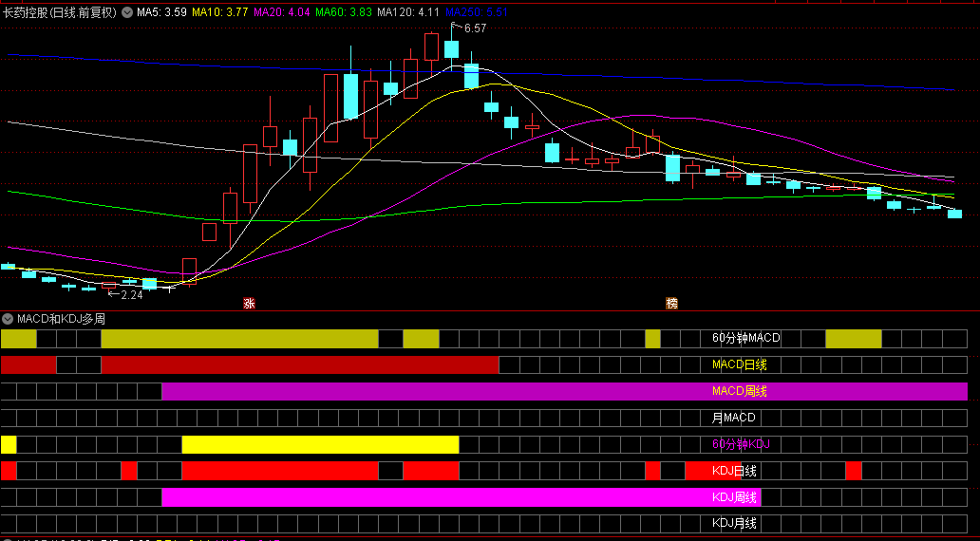Open the dropdown arrow beside 长药控股 title

pyautogui.click(x=127, y=12)
